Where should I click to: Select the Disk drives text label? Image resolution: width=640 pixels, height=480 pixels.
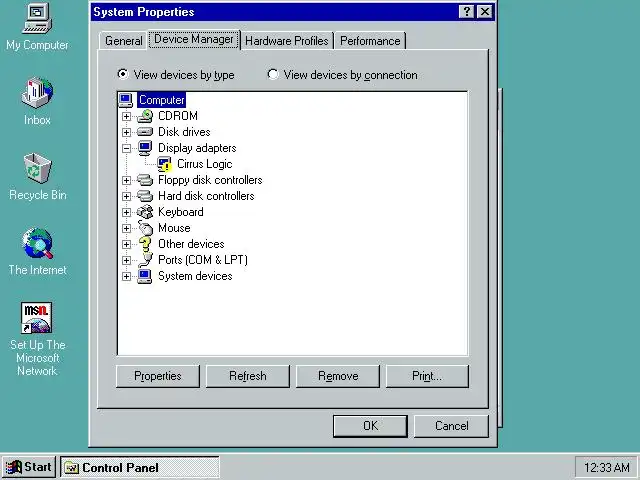point(184,132)
